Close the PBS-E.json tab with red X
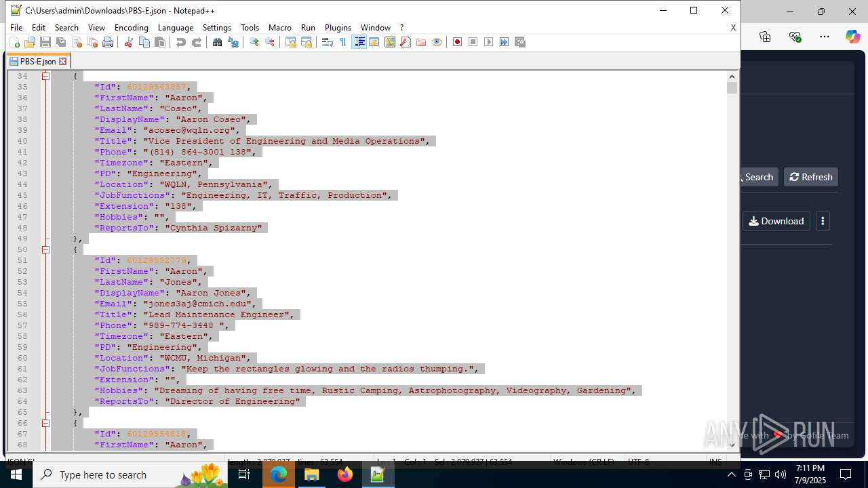 (x=63, y=61)
